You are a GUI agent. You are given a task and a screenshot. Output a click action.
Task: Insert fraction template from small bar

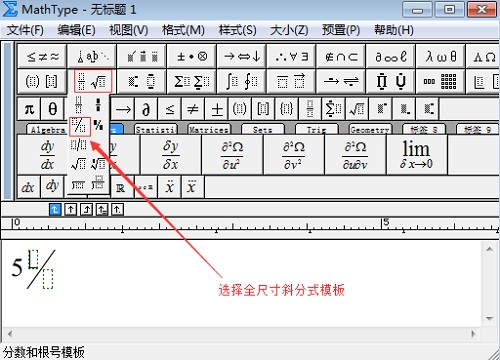[310, 109]
